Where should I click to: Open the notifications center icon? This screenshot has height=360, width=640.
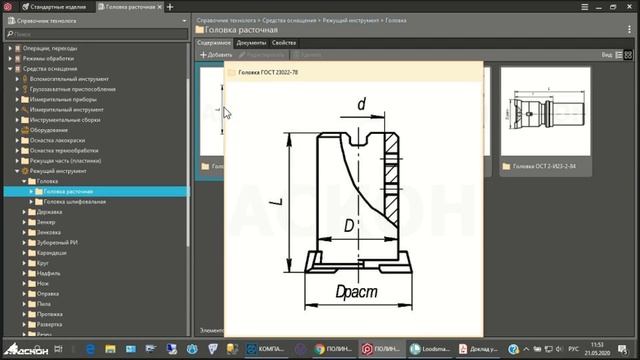(x=622, y=349)
